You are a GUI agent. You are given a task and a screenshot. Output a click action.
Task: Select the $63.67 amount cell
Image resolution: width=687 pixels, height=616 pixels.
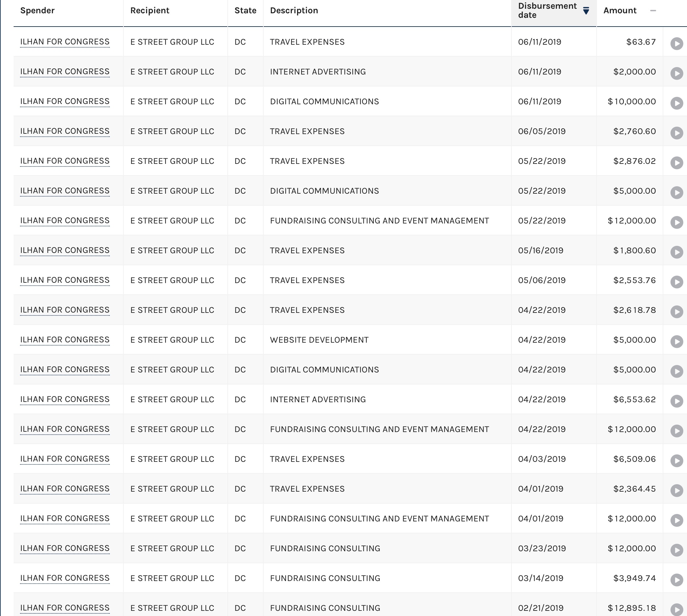pos(641,42)
